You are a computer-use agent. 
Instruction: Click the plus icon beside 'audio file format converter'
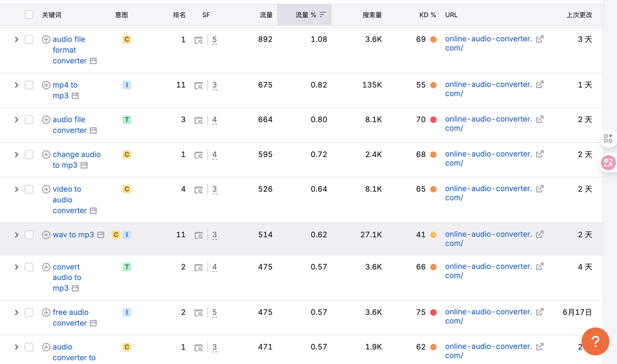coord(46,40)
